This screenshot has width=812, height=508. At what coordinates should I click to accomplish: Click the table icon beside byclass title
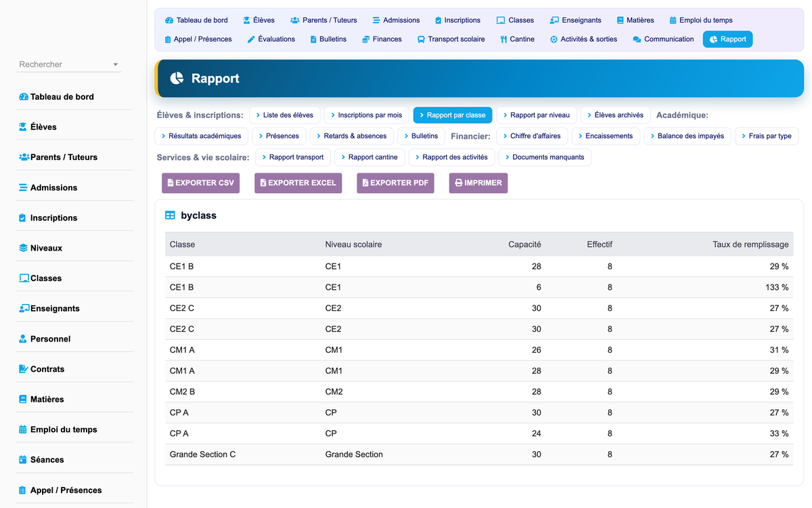click(x=171, y=215)
